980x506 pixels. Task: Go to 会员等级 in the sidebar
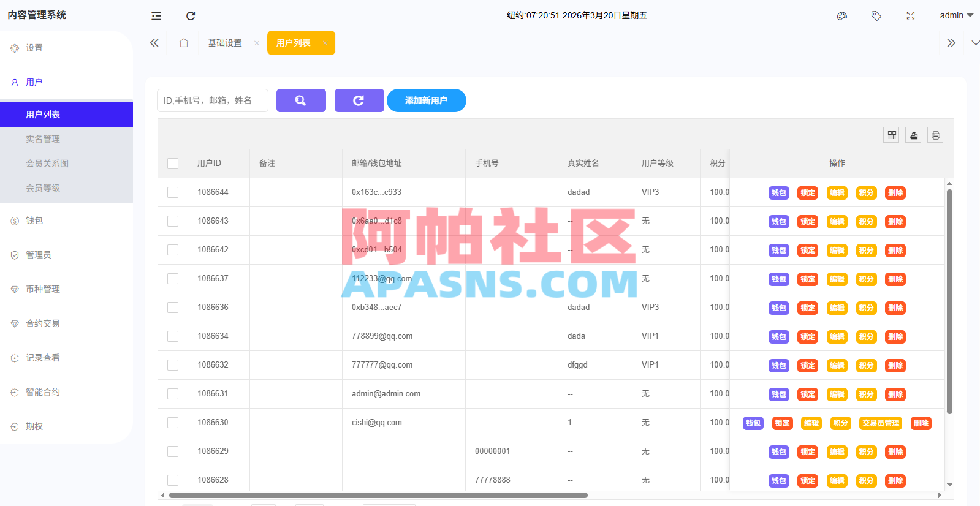pyautogui.click(x=66, y=188)
